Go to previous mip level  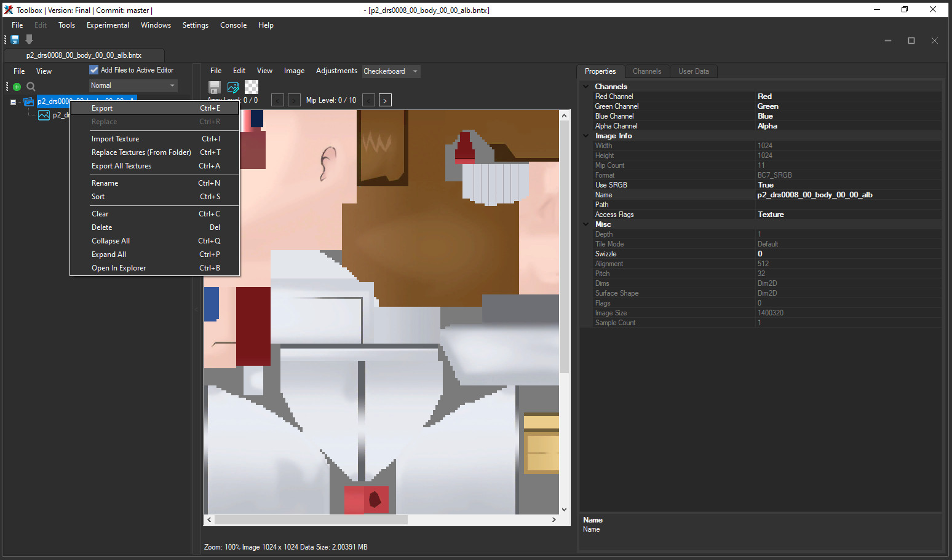coord(368,100)
